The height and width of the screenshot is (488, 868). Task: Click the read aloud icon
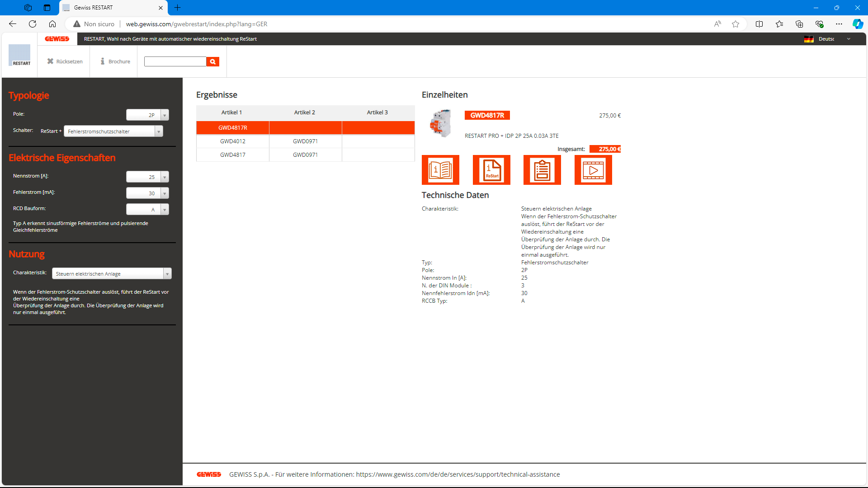coord(717,24)
